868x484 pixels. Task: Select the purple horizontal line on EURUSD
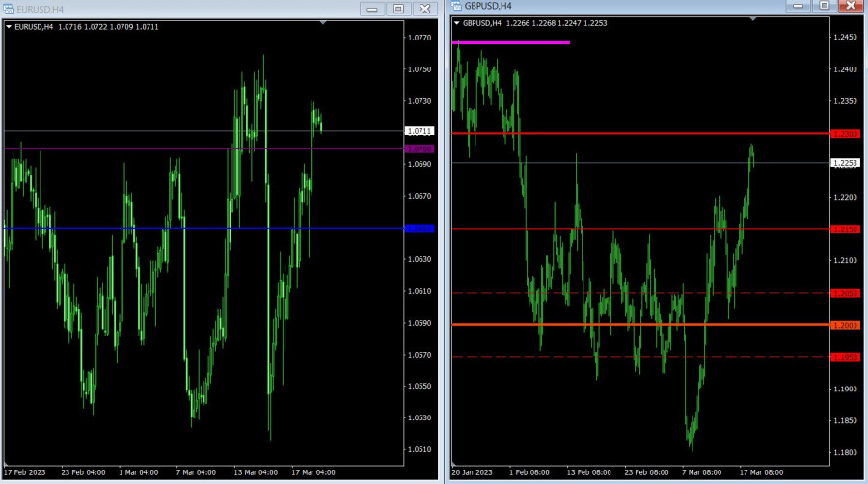(x=193, y=148)
